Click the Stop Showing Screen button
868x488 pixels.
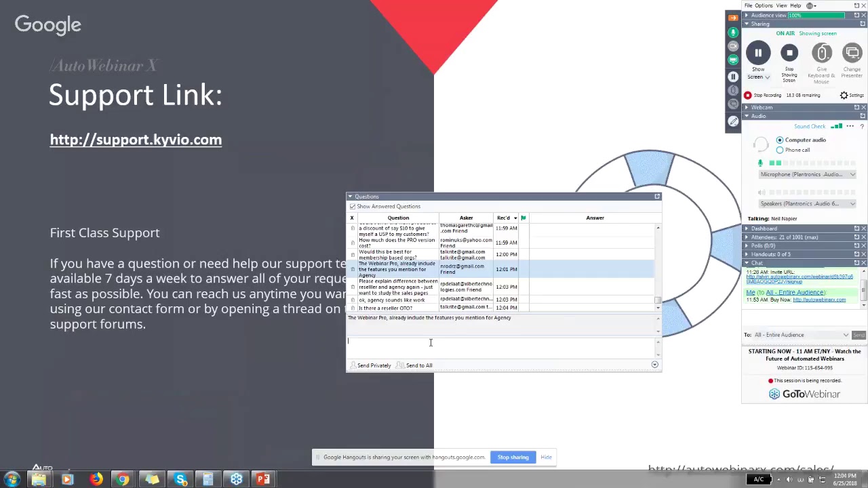[789, 53]
